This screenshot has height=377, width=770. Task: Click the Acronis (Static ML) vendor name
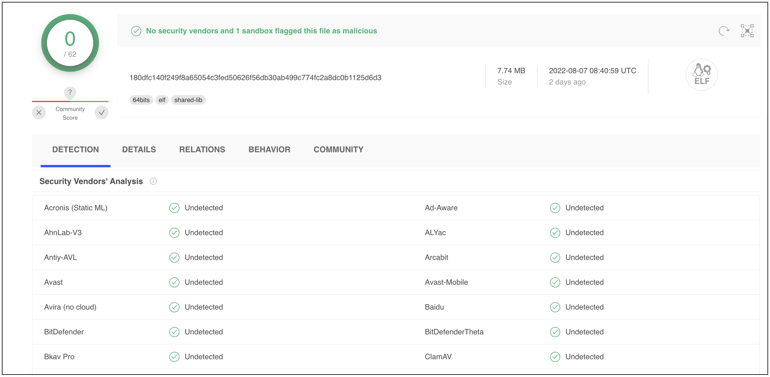pos(76,208)
